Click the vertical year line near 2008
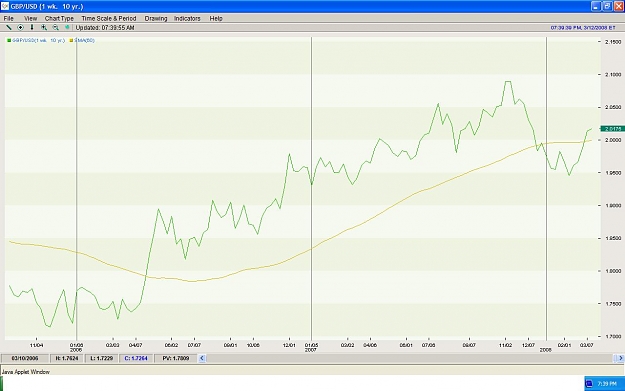This screenshot has height=391, width=625. tap(546, 188)
